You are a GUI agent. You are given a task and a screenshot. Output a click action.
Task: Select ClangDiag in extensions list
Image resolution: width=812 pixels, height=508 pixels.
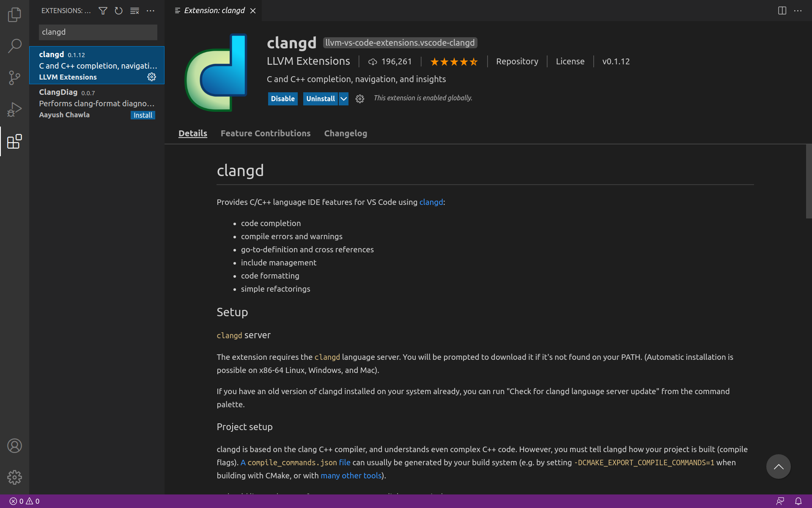coord(97,103)
